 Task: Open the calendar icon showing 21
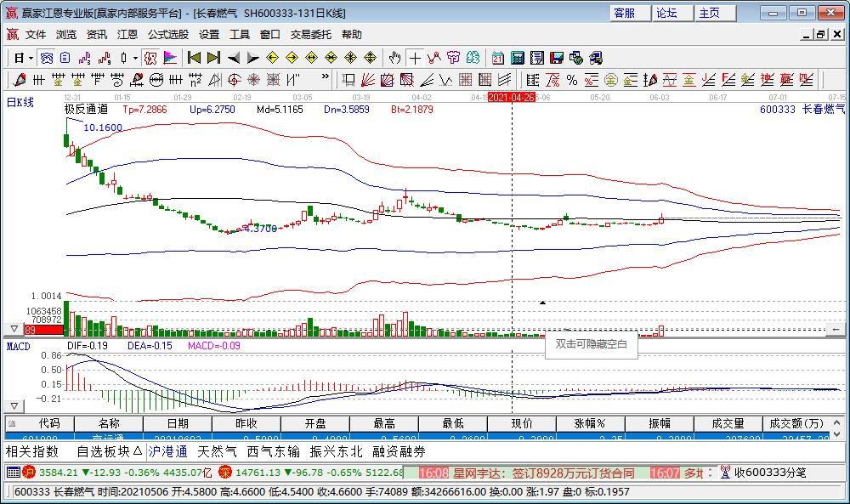point(497,58)
